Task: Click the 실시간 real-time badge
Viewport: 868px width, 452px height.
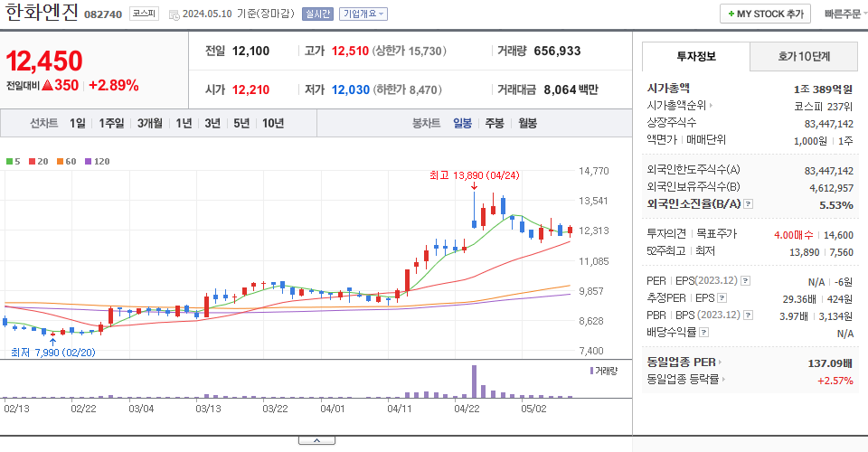Action: (x=317, y=14)
